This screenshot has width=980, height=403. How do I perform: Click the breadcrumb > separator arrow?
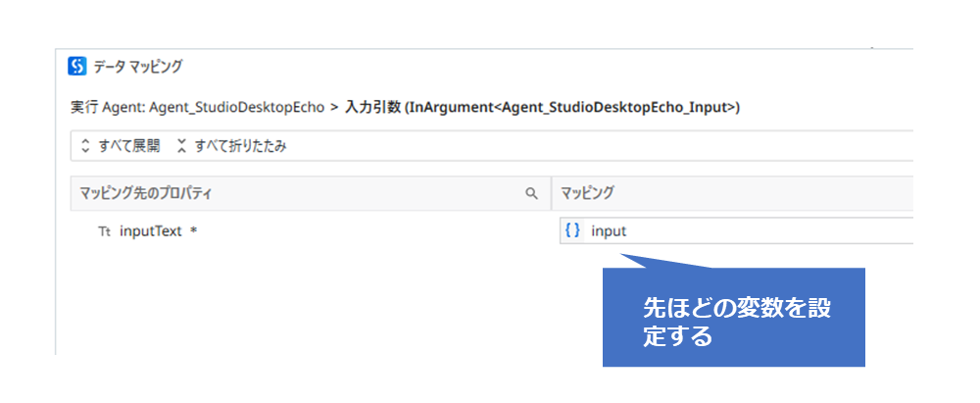point(334,107)
